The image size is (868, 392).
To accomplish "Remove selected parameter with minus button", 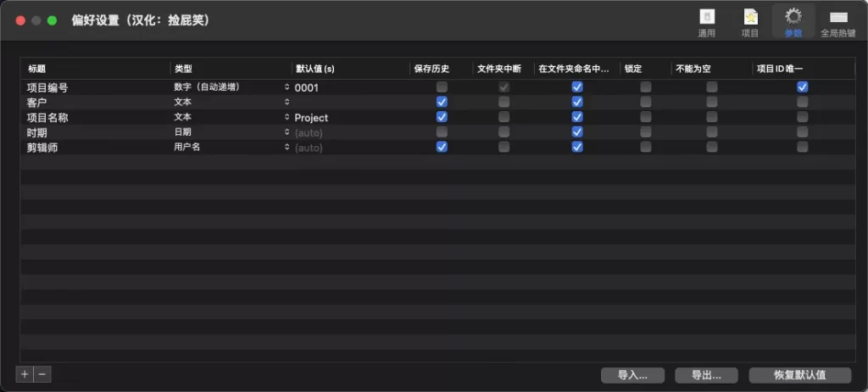I will point(42,374).
